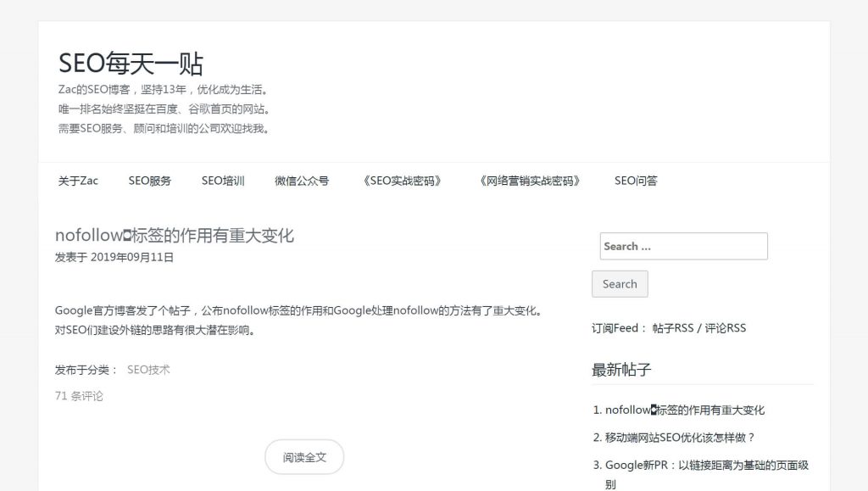868x491 pixels.
Task: Open the 评论RSS feed link
Action: pyautogui.click(x=725, y=328)
